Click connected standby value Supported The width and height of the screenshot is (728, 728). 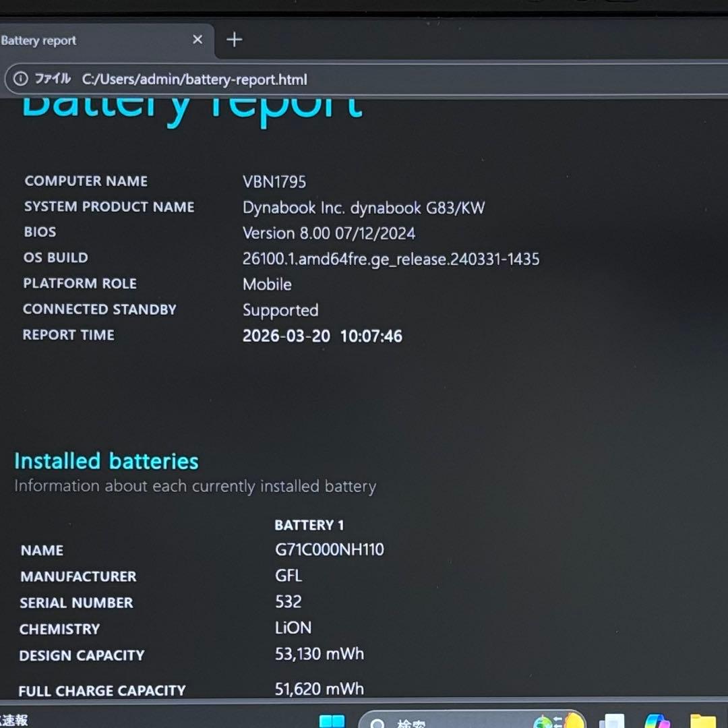pyautogui.click(x=280, y=310)
